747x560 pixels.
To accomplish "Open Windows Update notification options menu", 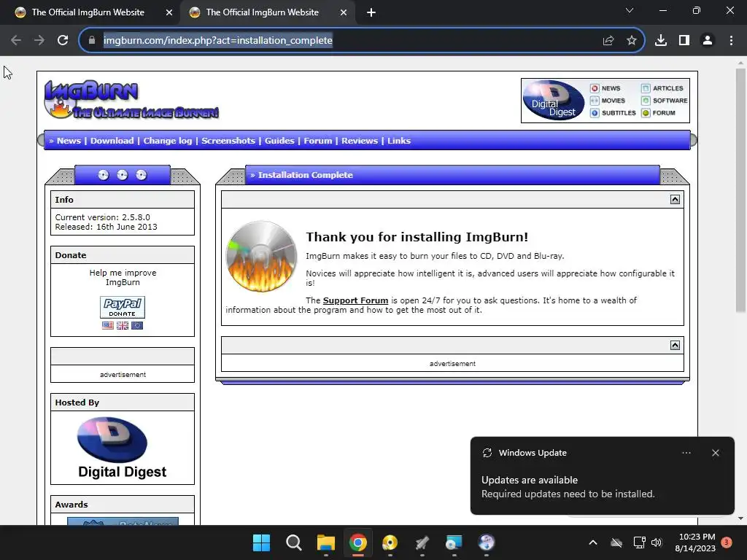I will coord(686,453).
